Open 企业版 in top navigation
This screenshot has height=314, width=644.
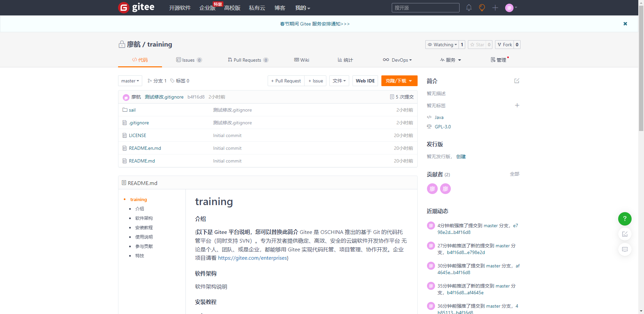(207, 8)
